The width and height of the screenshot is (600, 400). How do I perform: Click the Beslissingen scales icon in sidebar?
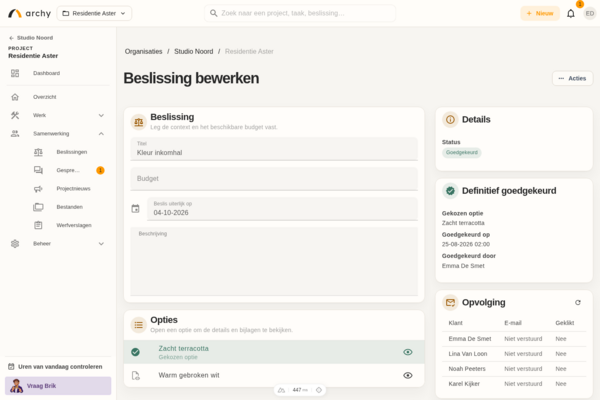(x=38, y=152)
